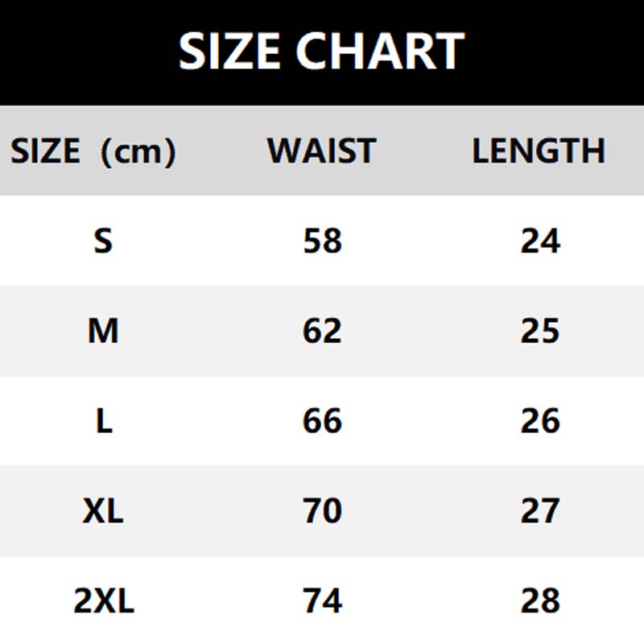Click the SIZE CHART title text

(x=321, y=52)
